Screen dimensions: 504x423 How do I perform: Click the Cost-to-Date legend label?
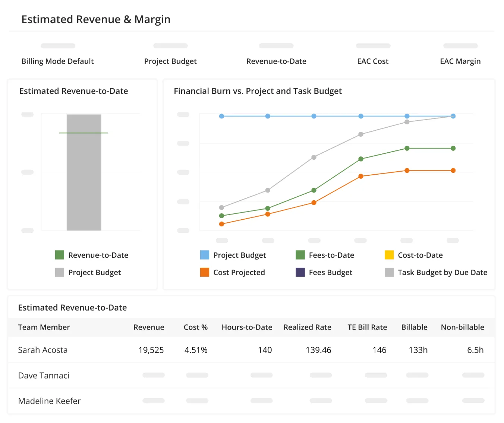tap(420, 255)
